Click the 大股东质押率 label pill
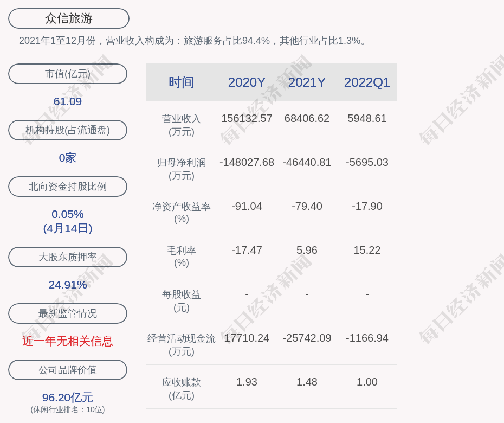This screenshot has width=504, height=423. (68, 257)
